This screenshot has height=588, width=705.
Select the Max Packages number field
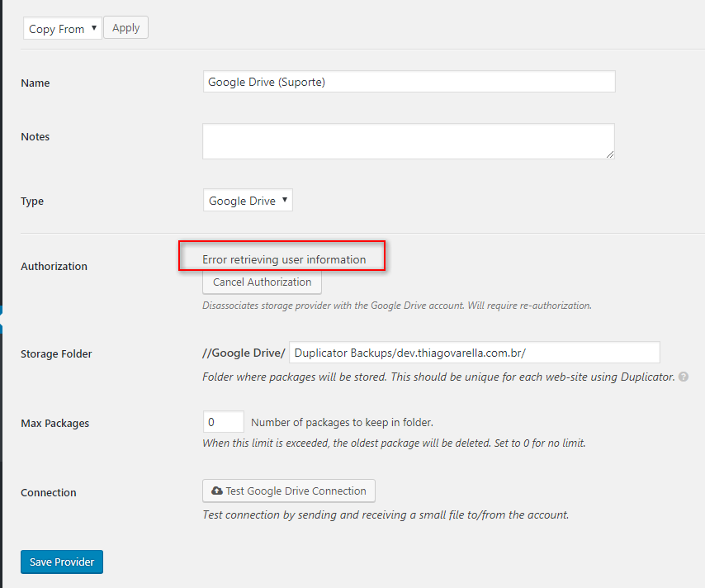pyautogui.click(x=223, y=422)
